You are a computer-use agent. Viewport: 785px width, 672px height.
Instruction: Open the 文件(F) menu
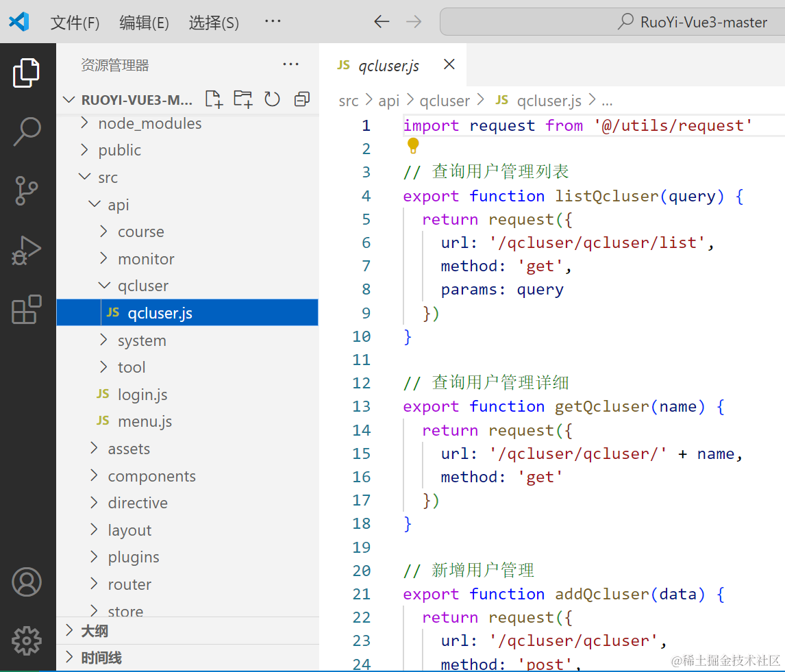(x=75, y=23)
